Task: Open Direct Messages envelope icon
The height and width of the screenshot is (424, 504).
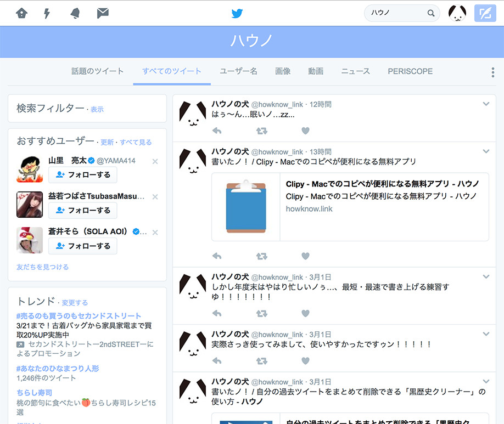Action: pyautogui.click(x=103, y=13)
